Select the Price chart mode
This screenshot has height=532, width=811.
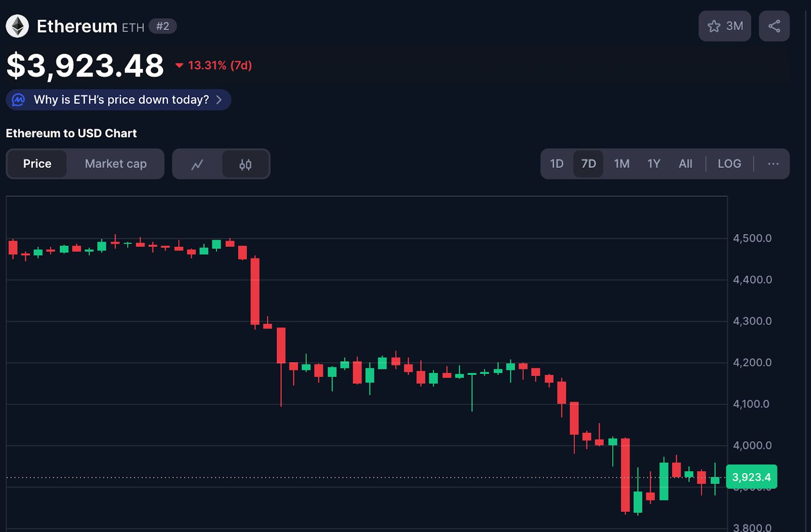(x=37, y=164)
